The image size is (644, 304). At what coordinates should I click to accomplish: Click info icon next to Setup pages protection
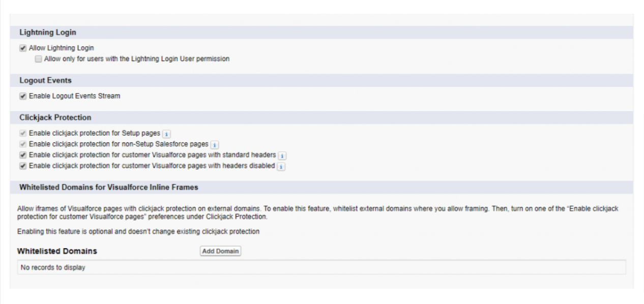166,134
